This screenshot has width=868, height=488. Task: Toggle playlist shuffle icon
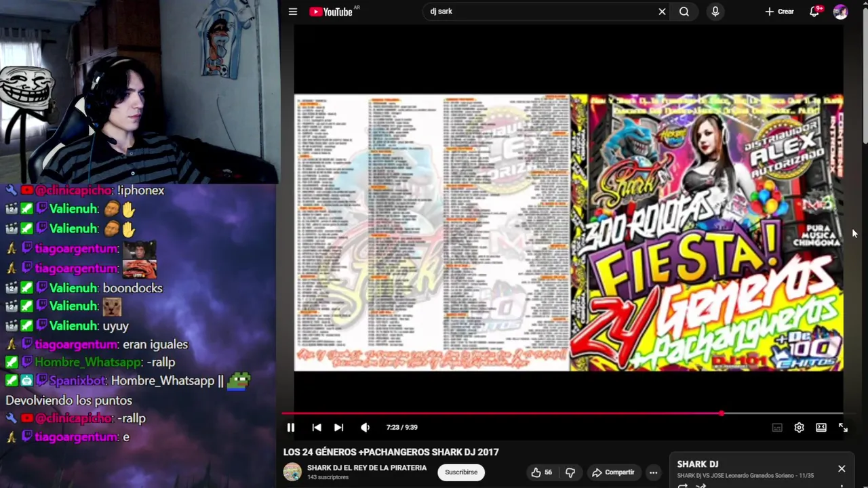(701, 485)
